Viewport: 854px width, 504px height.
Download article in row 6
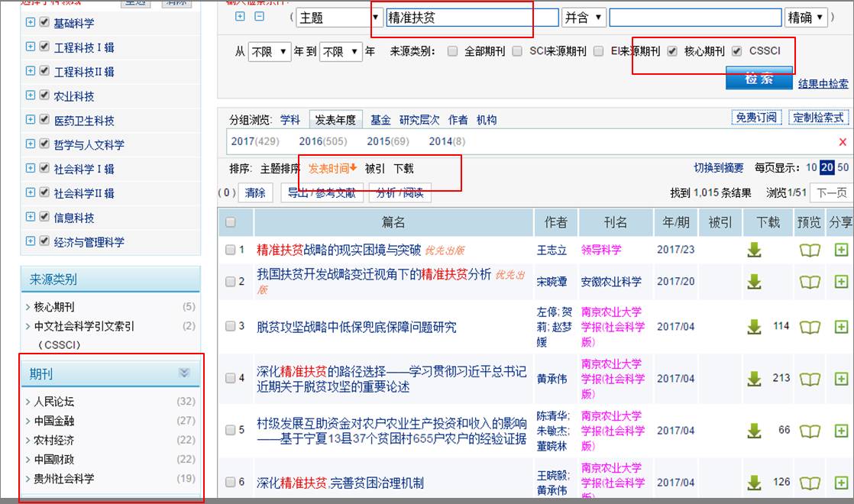click(755, 482)
